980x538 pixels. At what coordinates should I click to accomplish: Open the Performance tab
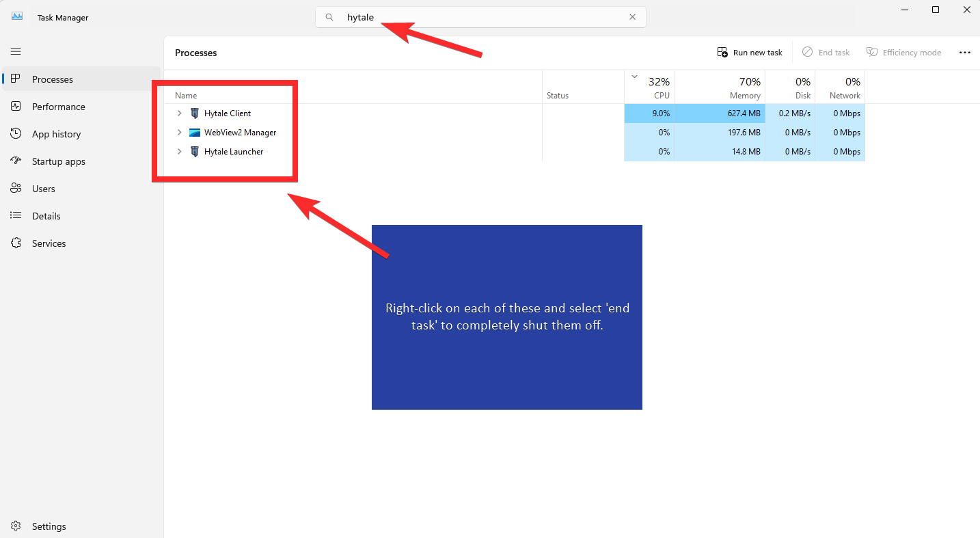[x=58, y=107]
